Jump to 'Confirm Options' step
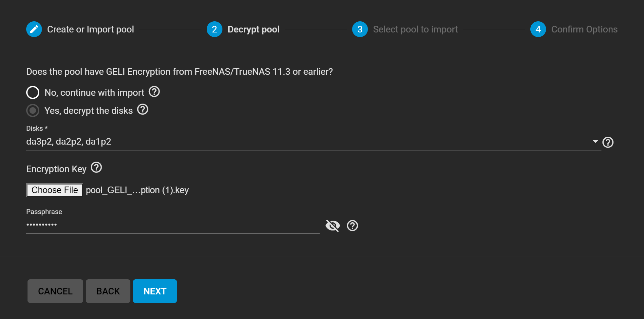The height and width of the screenshot is (319, 644). (x=584, y=30)
